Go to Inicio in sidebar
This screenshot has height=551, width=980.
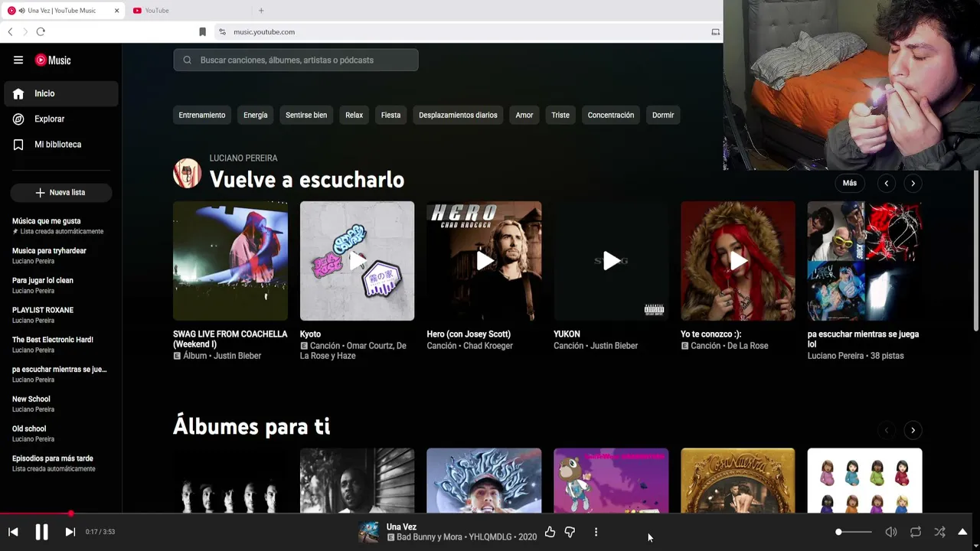coord(61,93)
